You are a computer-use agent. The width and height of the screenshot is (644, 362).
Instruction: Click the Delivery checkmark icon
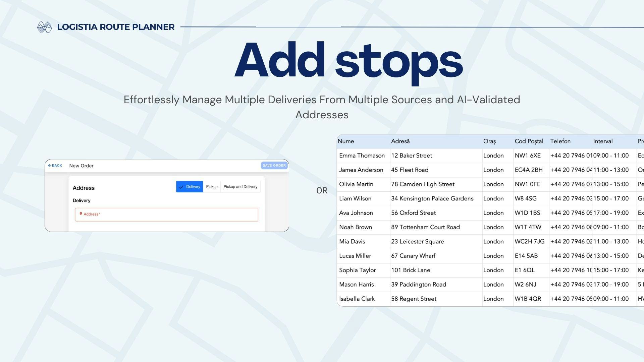click(181, 187)
